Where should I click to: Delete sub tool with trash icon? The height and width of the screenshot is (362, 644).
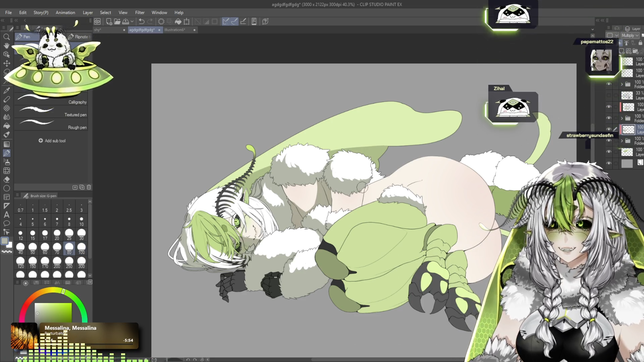pyautogui.click(x=89, y=187)
